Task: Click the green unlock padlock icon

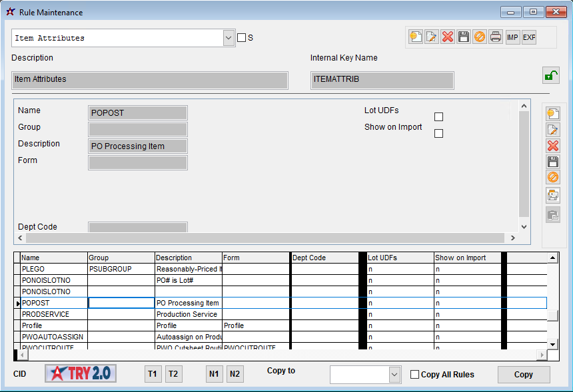Action: [x=550, y=75]
